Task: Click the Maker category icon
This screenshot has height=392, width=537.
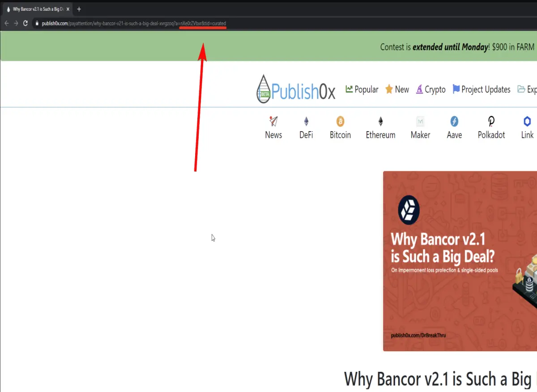Action: click(420, 121)
